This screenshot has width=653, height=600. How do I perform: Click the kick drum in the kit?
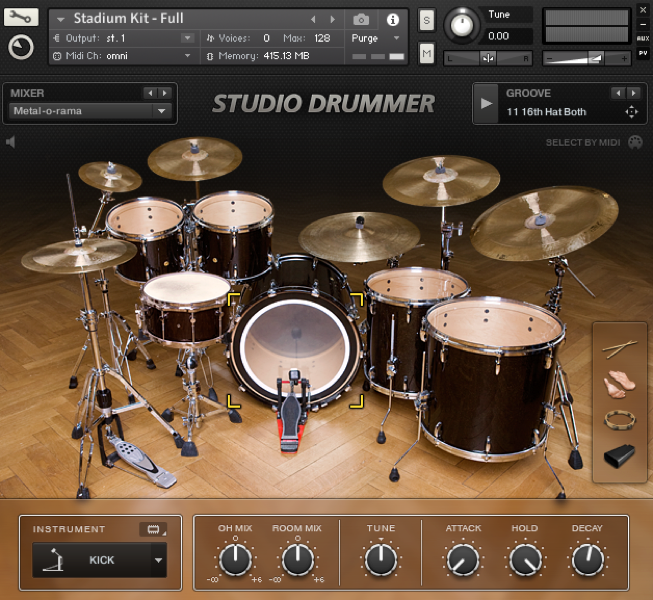coord(295,340)
